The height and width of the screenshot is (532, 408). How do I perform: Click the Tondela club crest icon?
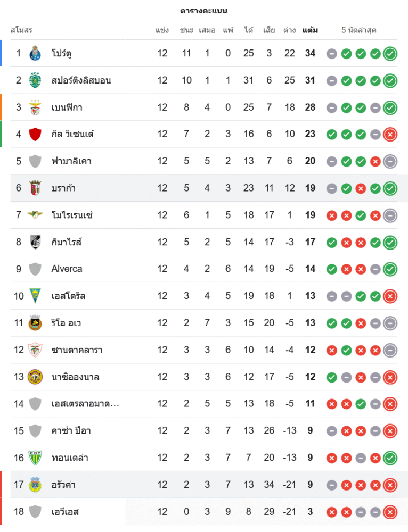point(35,458)
